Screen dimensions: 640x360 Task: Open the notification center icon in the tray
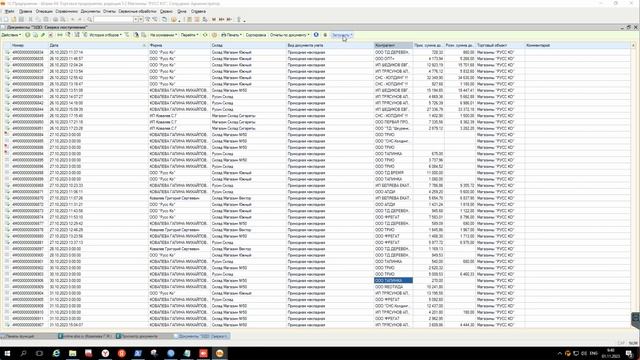(629, 353)
